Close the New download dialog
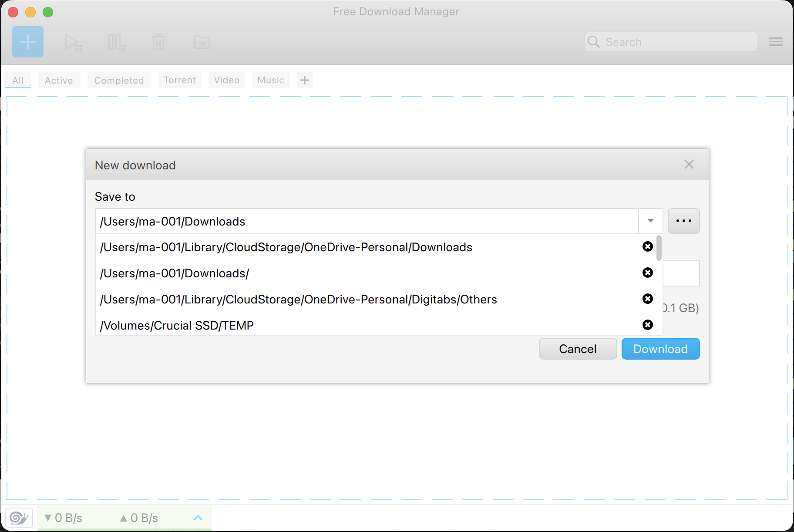The width and height of the screenshot is (794, 532). point(689,164)
